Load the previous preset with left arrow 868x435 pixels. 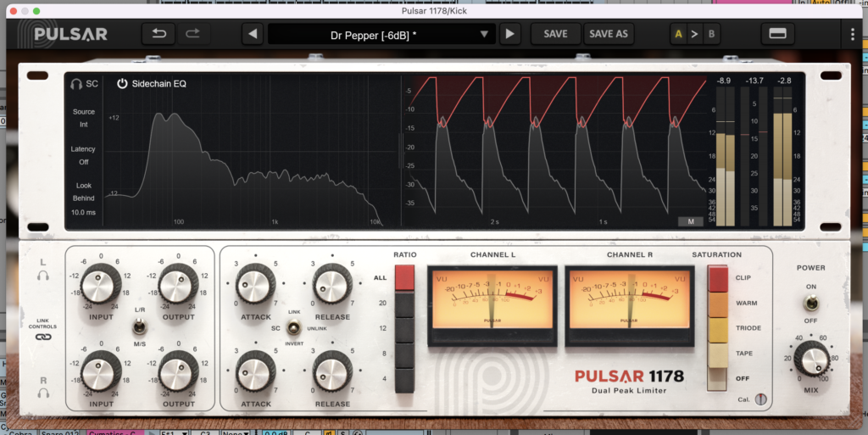(253, 34)
